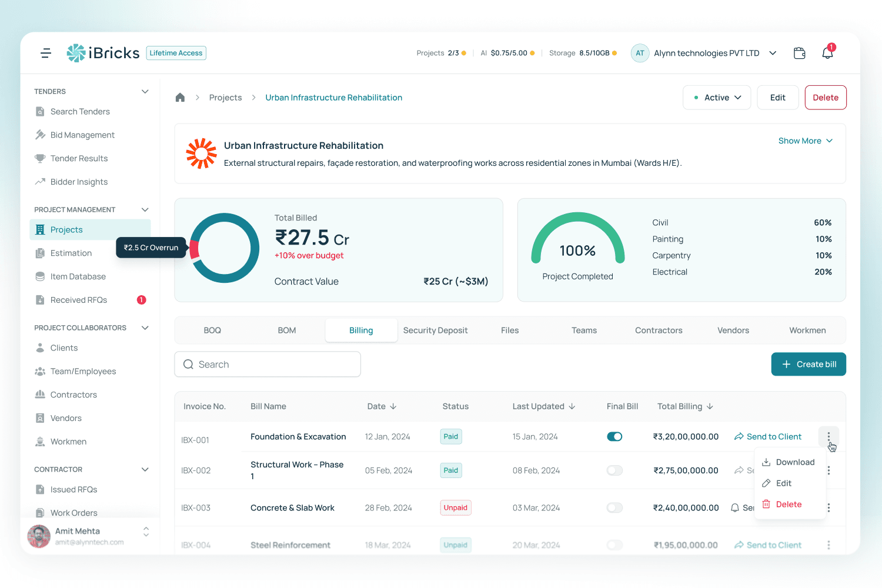Open three-dot menu for IBX-003 row
The width and height of the screenshot is (882, 588).
pos(828,508)
